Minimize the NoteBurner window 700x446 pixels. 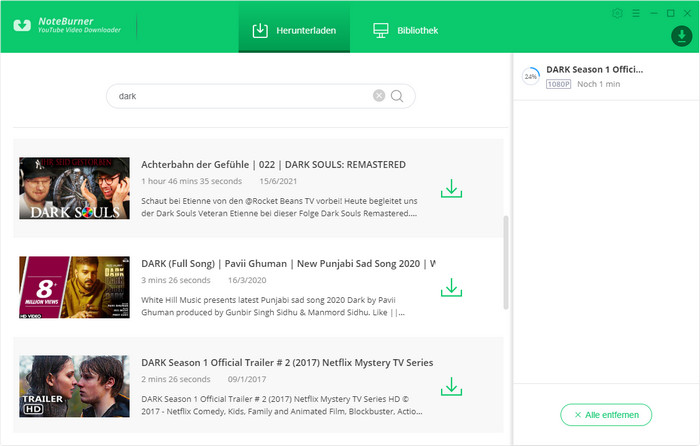tap(654, 13)
